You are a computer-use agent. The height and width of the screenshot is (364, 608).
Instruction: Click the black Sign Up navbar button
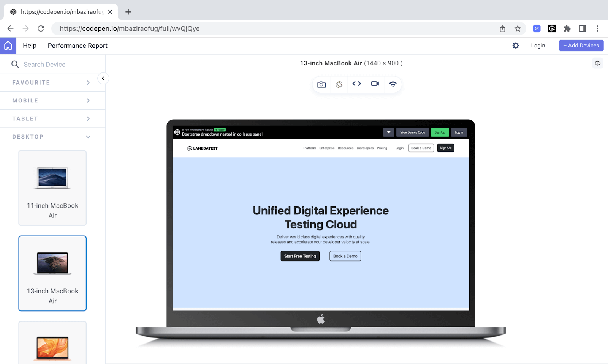coord(446,148)
